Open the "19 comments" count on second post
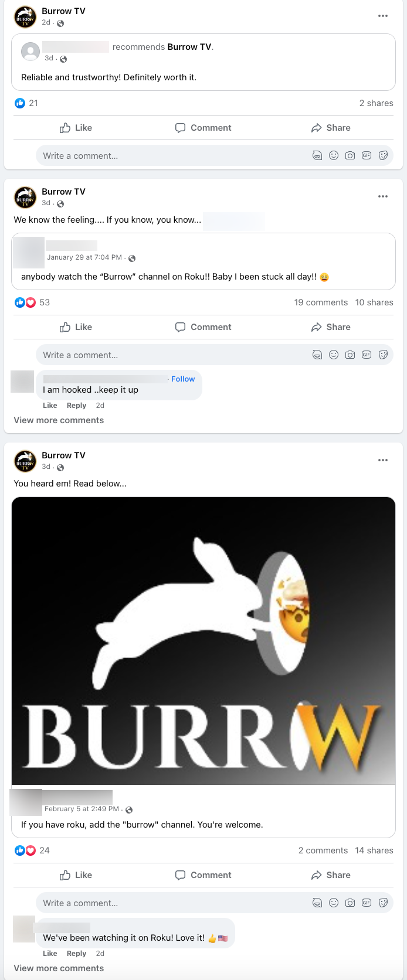The height and width of the screenshot is (980, 407). (x=321, y=302)
